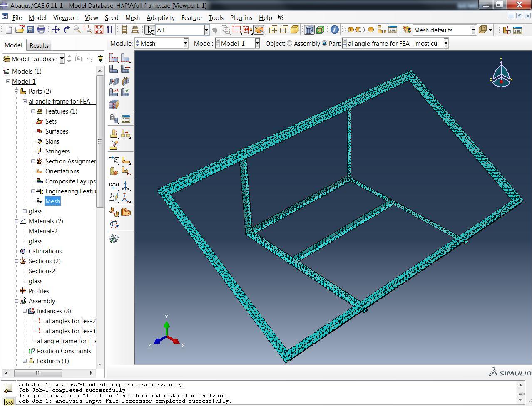Viewport: 532px width, 406px height.
Task: Expand the glass part tree node
Action: pyautogui.click(x=25, y=211)
